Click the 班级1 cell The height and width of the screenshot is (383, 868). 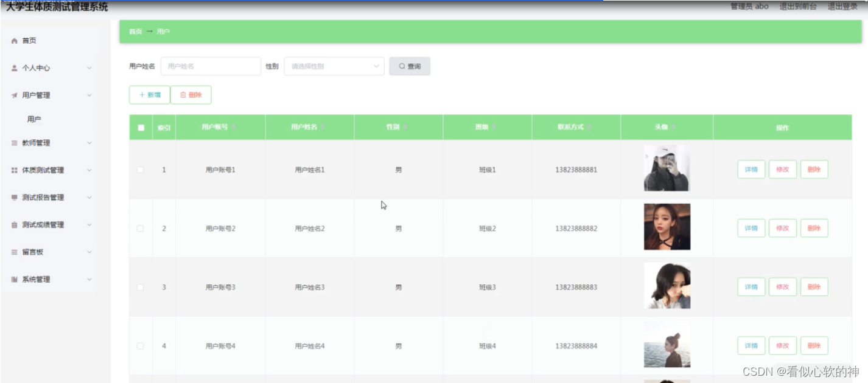pos(488,170)
